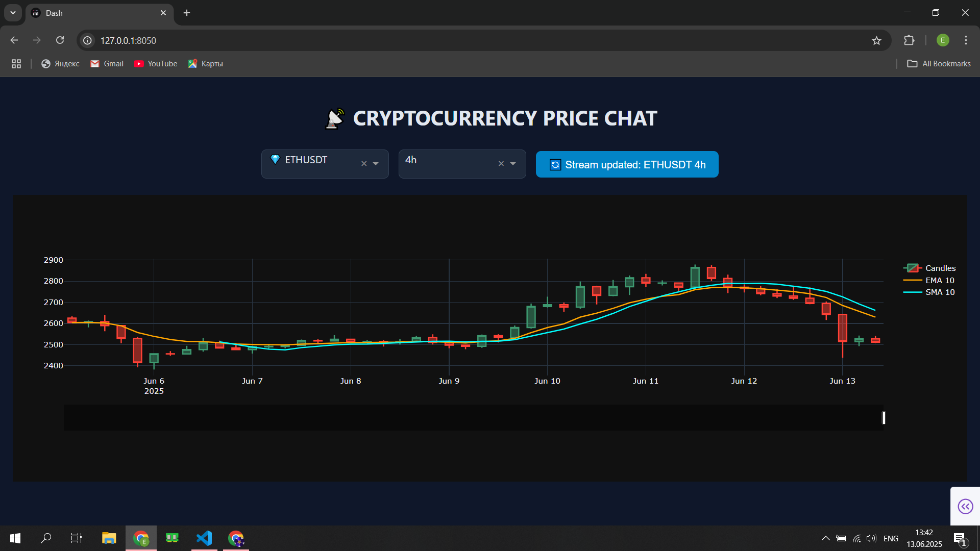Toggle Candles trace in chart legend
Screen dimensions: 980x551
940,268
